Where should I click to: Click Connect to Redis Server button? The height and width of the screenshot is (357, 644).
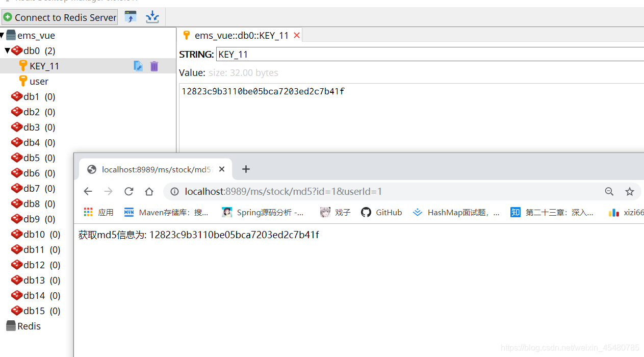coord(60,17)
